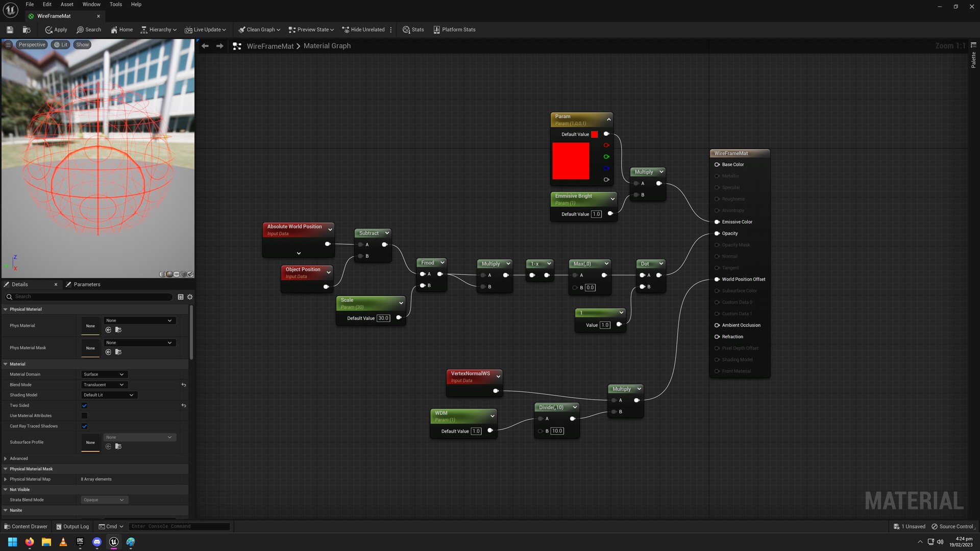Disable the Two Sided checkbox
The height and width of the screenshot is (551, 980).
84,405
